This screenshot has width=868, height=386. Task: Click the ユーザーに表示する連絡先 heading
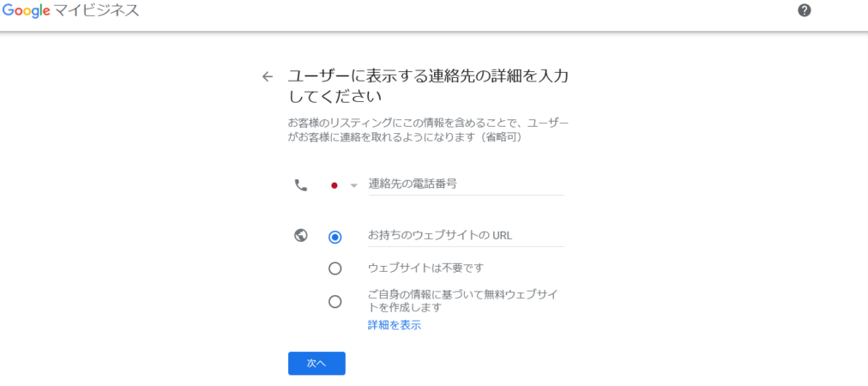click(428, 86)
